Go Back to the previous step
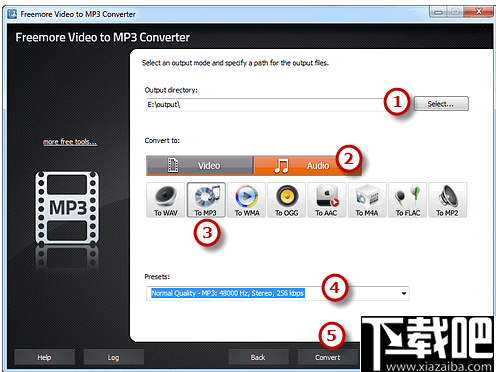This screenshot has height=372, width=496. point(258,358)
